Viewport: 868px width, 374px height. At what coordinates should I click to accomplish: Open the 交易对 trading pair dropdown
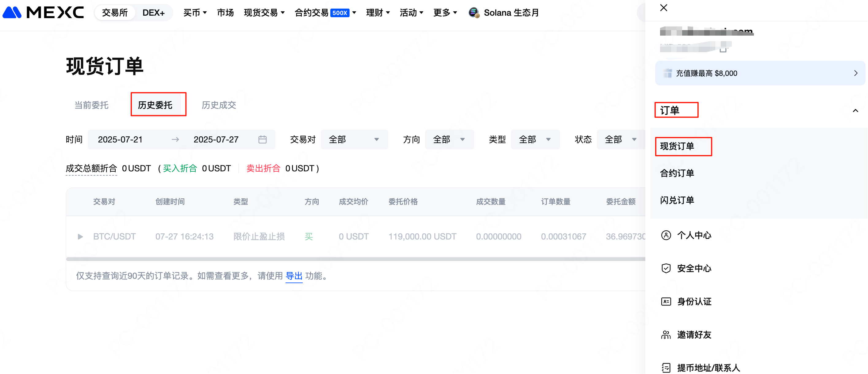pos(354,139)
